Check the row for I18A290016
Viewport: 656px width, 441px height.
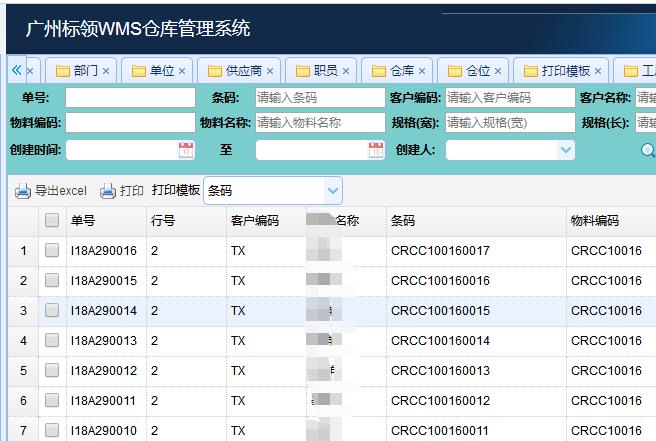click(x=52, y=251)
